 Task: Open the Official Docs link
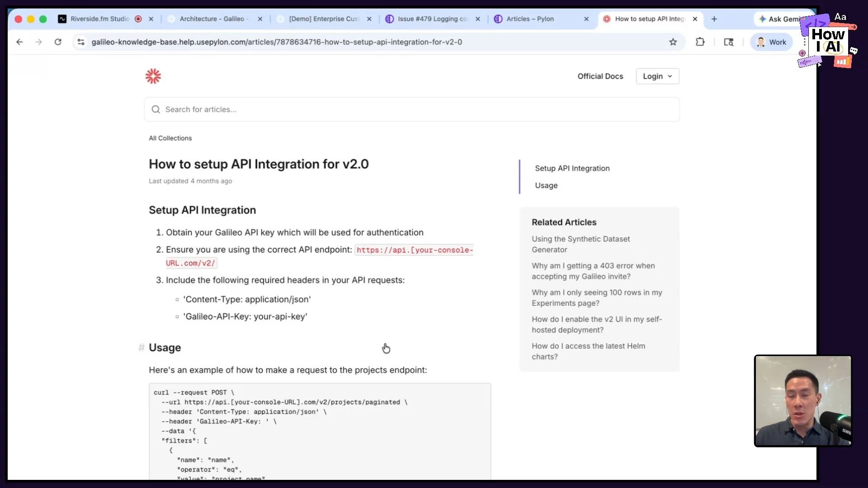(x=600, y=76)
